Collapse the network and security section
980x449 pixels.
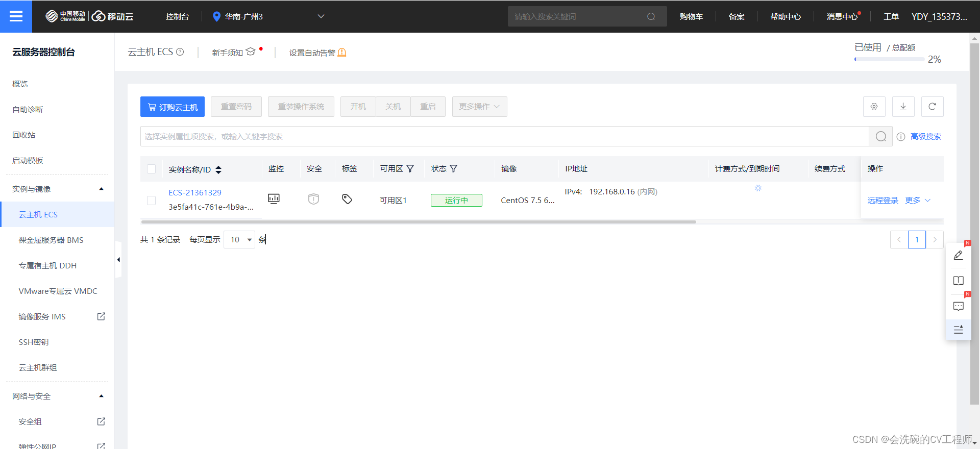(101, 396)
